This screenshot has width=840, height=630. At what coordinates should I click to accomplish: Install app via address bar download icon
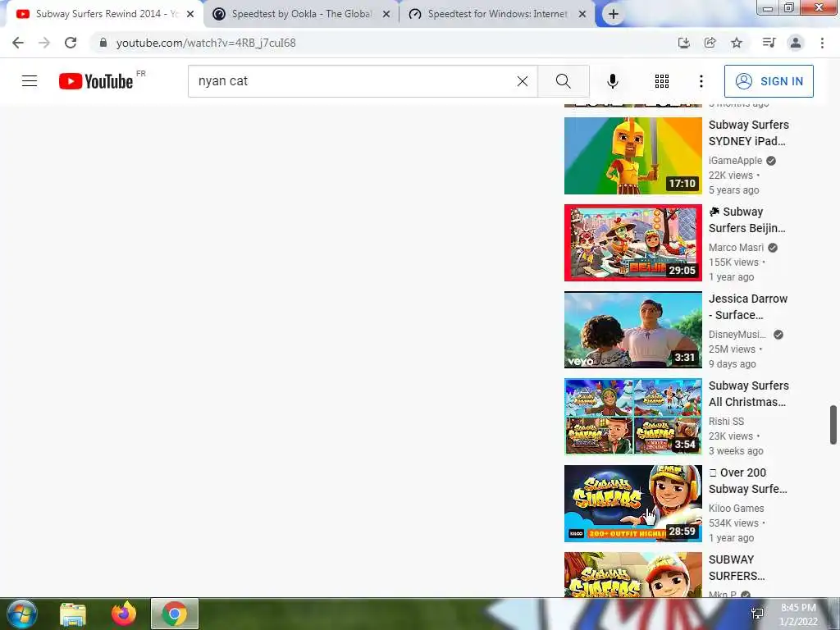(x=683, y=43)
